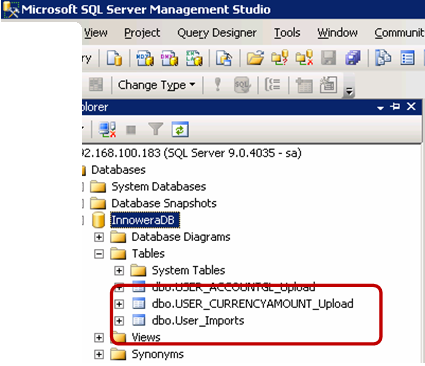The image size is (425, 366).
Task: Select the InnoweraDB database
Action: click(x=145, y=220)
